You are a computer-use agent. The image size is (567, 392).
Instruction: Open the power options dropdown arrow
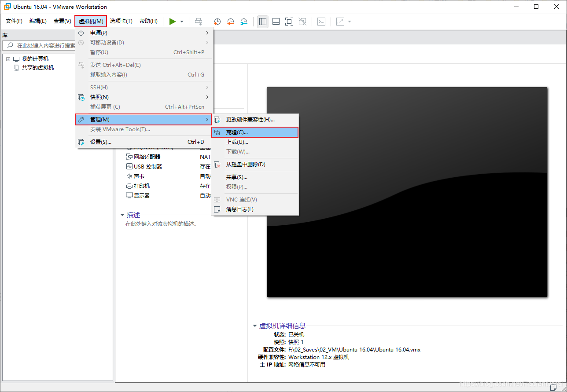[x=182, y=21]
